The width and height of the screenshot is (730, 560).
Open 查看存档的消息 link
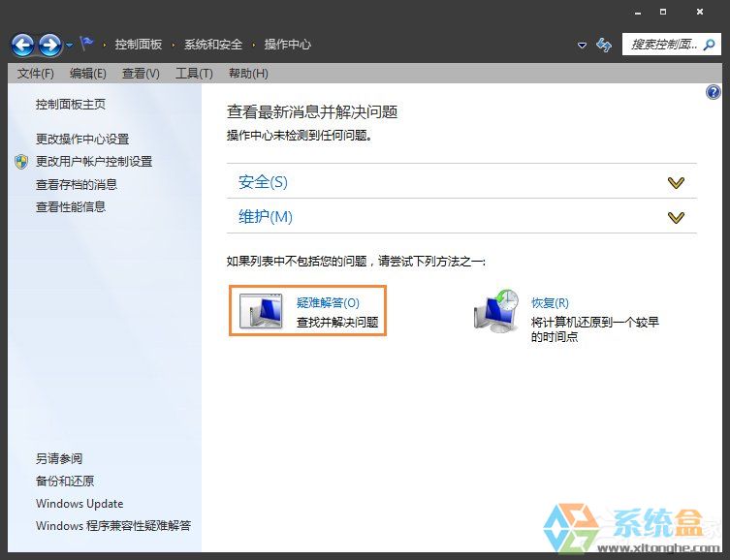[77, 184]
